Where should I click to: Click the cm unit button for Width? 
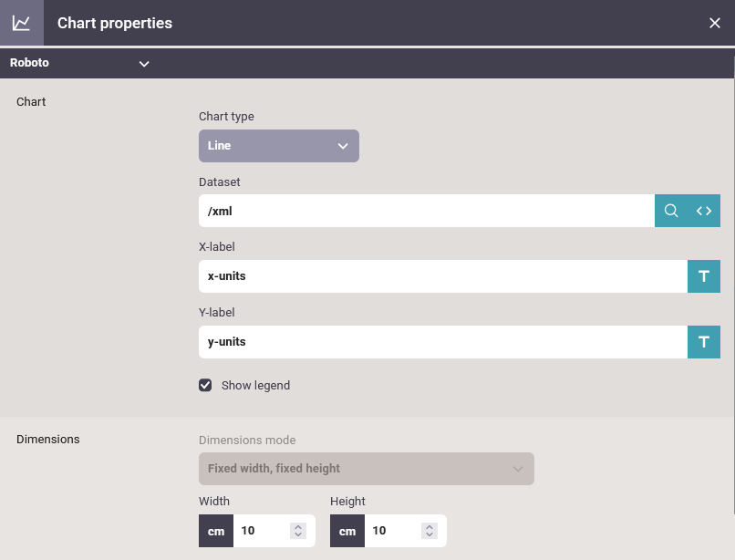click(216, 531)
